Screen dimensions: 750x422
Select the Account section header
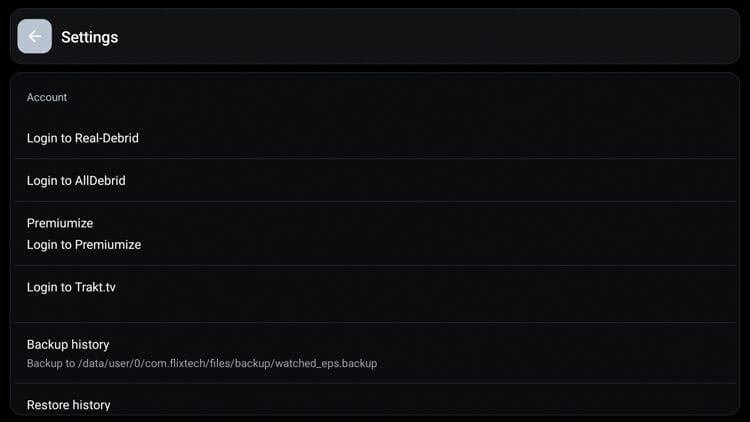click(x=47, y=97)
